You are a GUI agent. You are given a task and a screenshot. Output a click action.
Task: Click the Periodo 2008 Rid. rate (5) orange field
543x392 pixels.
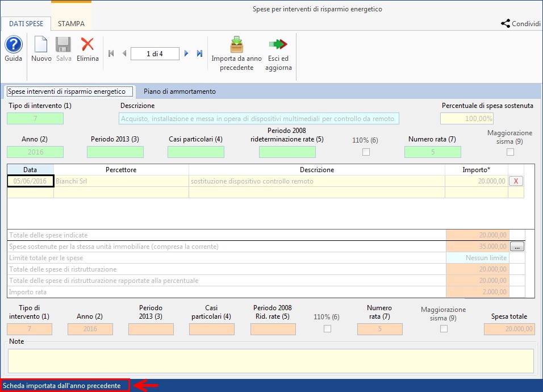click(x=273, y=329)
